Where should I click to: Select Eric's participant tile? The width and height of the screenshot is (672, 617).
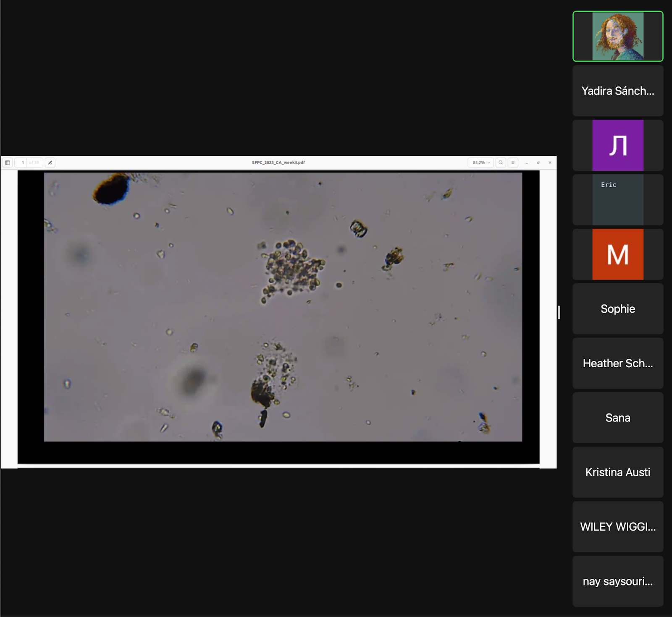pos(617,200)
